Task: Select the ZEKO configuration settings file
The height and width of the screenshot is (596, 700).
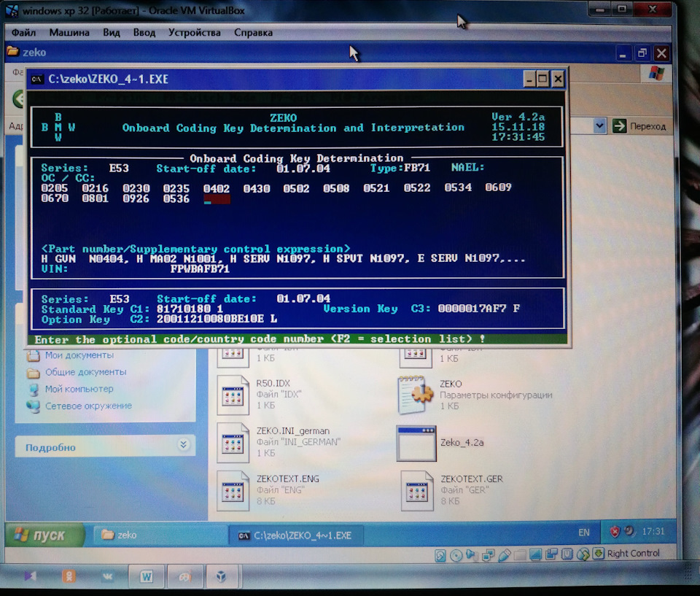Action: pos(474,394)
